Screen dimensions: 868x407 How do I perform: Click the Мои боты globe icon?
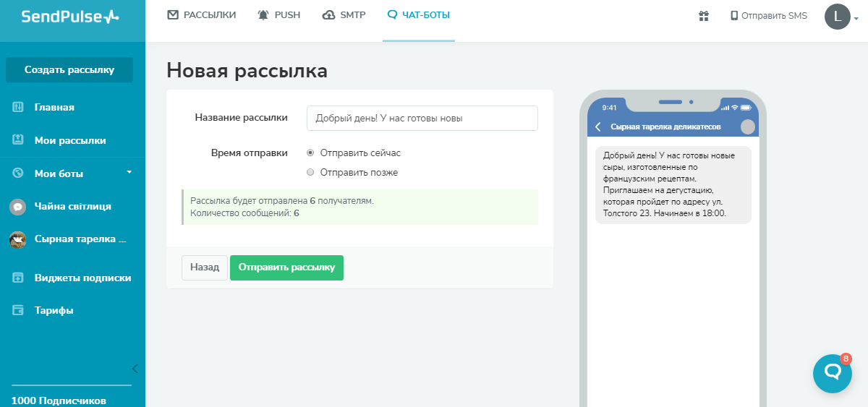(x=18, y=173)
